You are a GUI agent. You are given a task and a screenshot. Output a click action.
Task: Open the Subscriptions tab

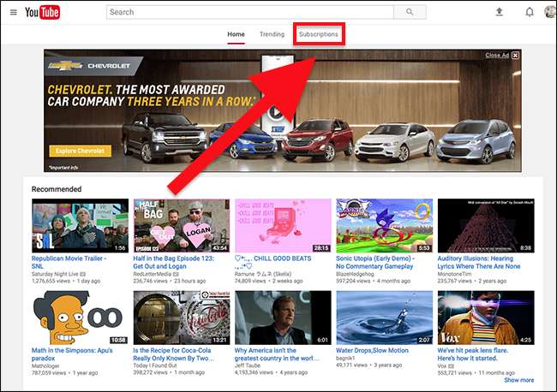coord(319,34)
